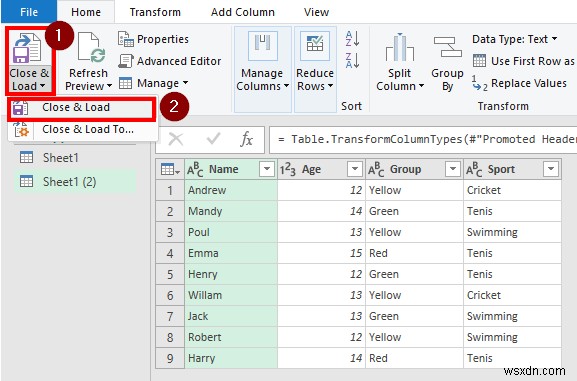
Task: Expand Split Column dropdown arrow
Action: (x=421, y=86)
